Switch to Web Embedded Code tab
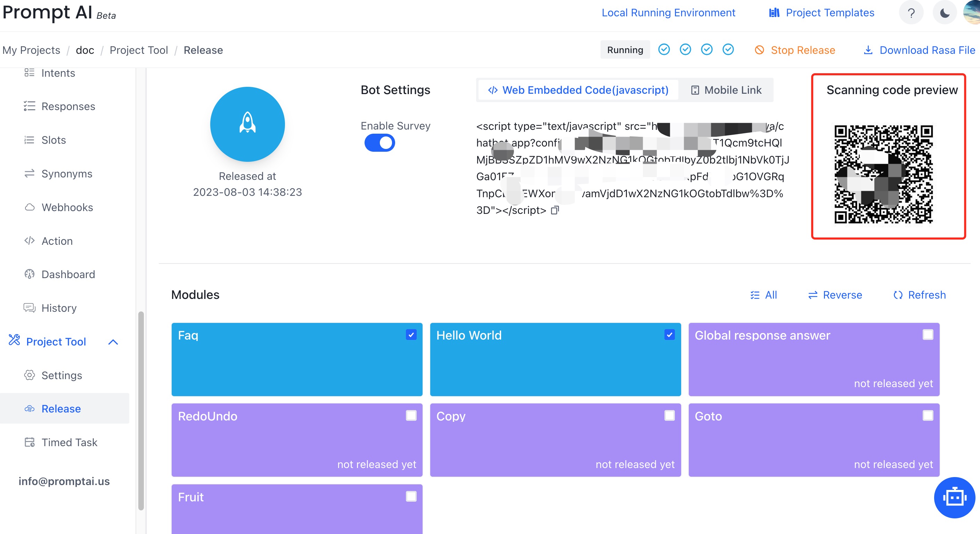 (x=578, y=90)
